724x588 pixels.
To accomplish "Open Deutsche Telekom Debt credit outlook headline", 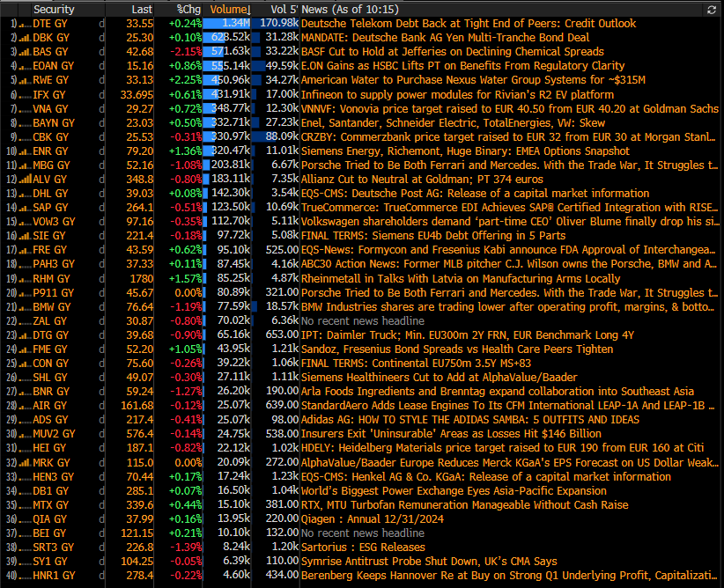I will 469,24.
